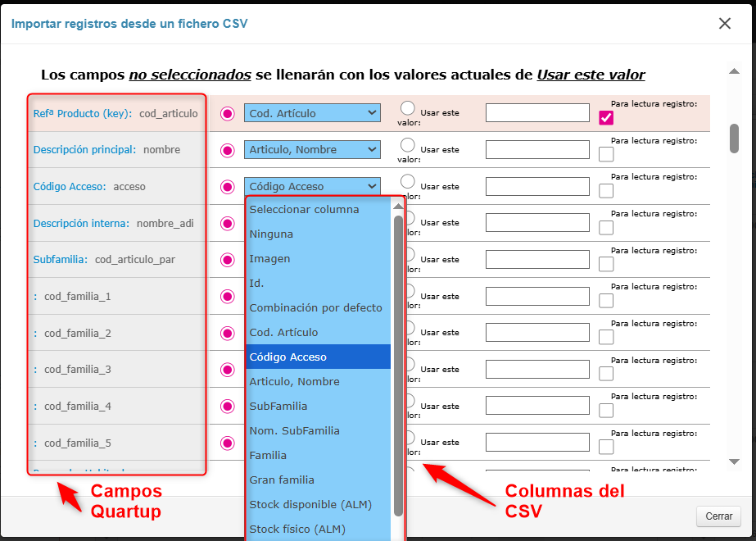Click value input field for Refª Producto row
Image resolution: width=756 pixels, height=541 pixels.
[537, 113]
